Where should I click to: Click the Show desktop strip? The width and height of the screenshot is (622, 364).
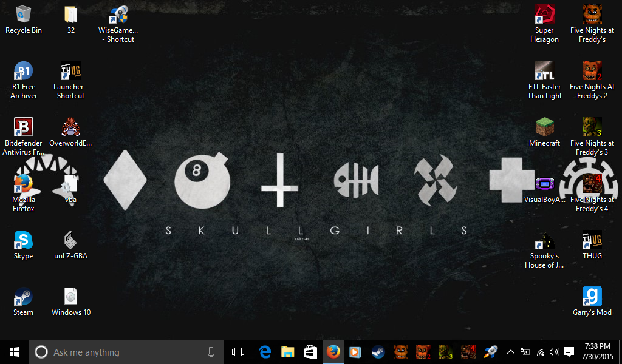point(620,352)
